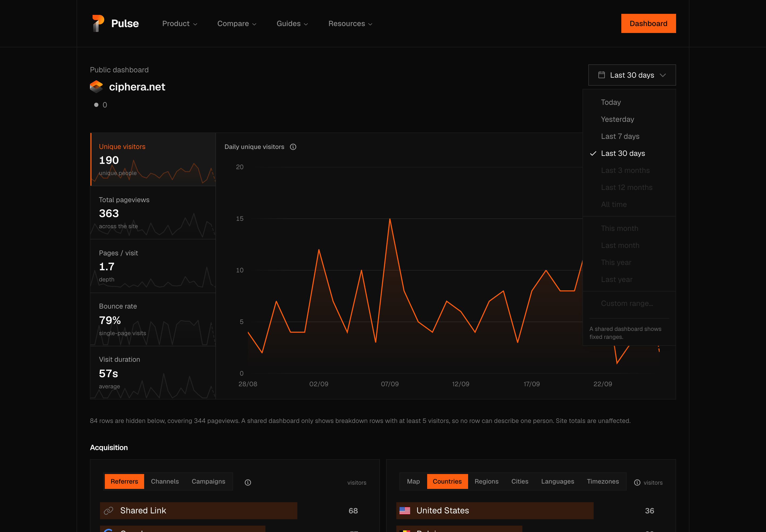Pick This year from the menu
The height and width of the screenshot is (532, 766).
[x=629, y=262]
